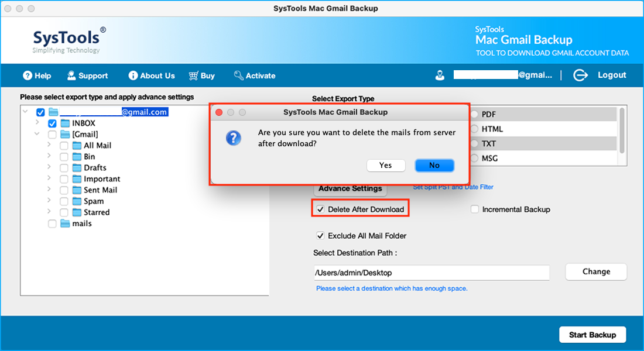This screenshot has width=644, height=351.
Task: Click the Sent Mail folder icon
Action: point(77,190)
